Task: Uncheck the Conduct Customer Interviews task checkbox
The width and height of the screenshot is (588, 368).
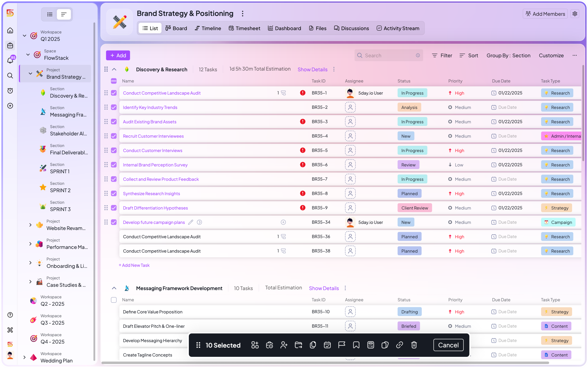Action: click(114, 150)
